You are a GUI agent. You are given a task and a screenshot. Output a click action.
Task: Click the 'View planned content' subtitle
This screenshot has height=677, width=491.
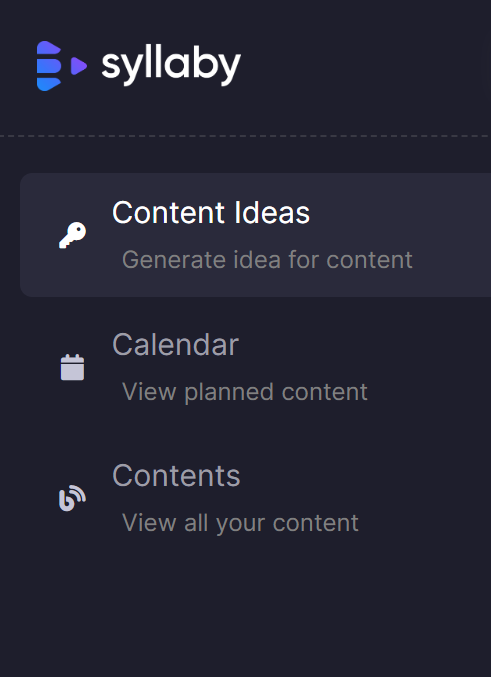(245, 392)
